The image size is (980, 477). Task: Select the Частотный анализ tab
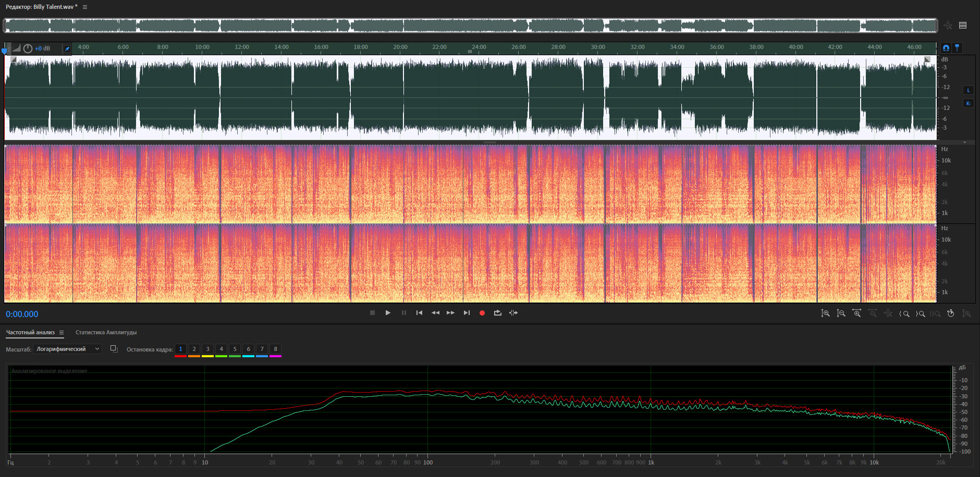[30, 332]
